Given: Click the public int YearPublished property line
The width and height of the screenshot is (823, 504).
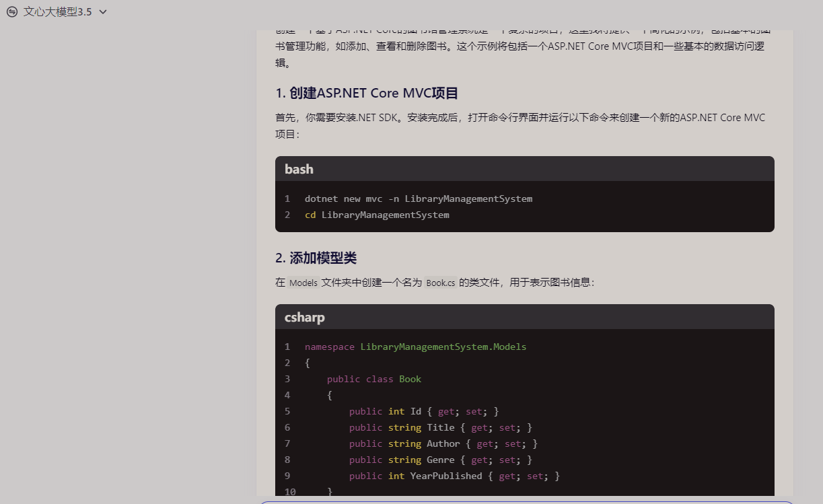Looking at the screenshot, I should (455, 476).
